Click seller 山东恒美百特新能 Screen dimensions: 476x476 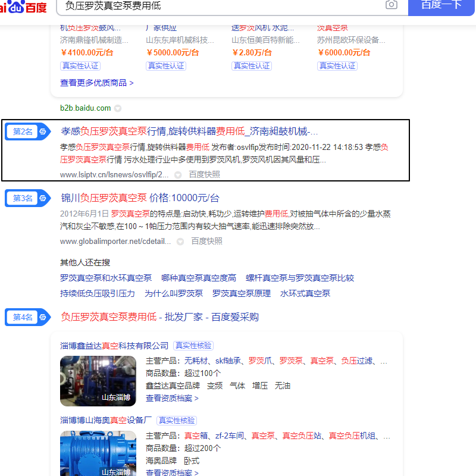click(x=265, y=40)
